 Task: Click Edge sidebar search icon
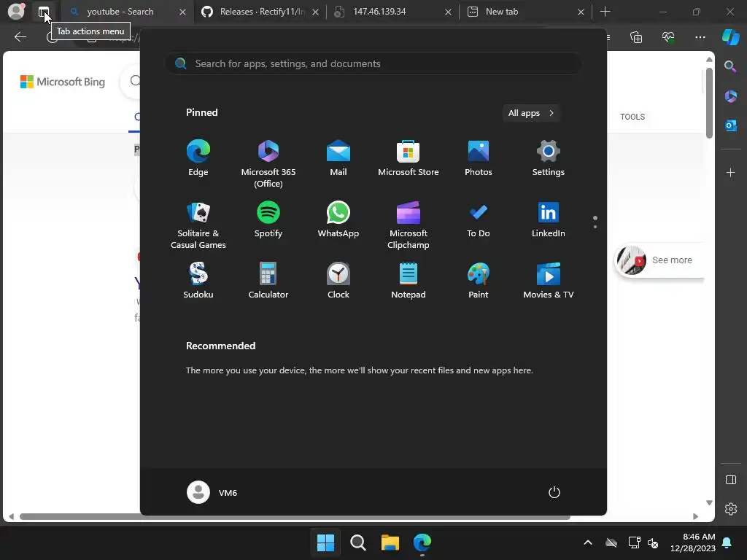[x=730, y=66]
